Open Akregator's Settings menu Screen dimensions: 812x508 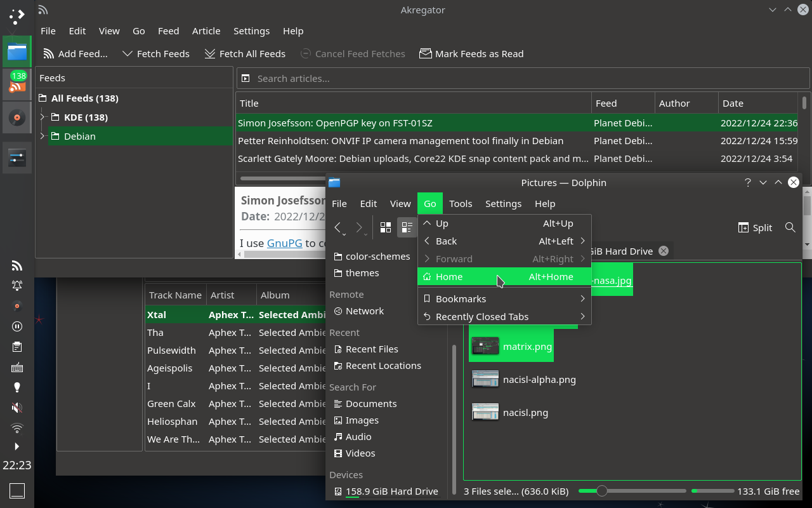[251, 31]
